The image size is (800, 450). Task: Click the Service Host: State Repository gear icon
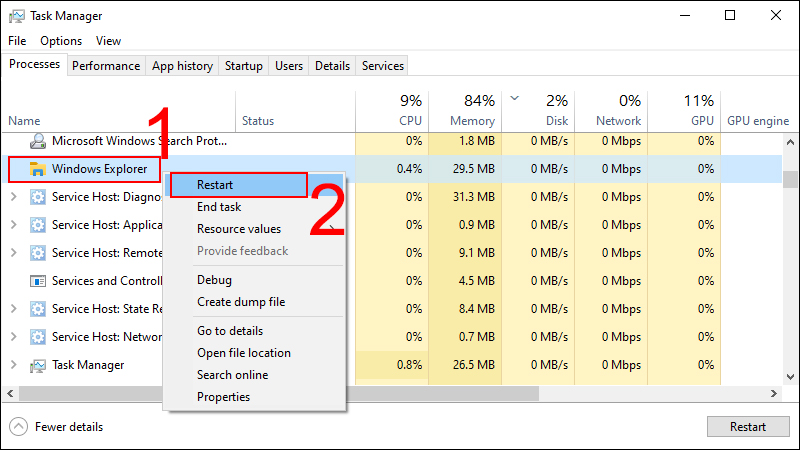pyautogui.click(x=38, y=309)
